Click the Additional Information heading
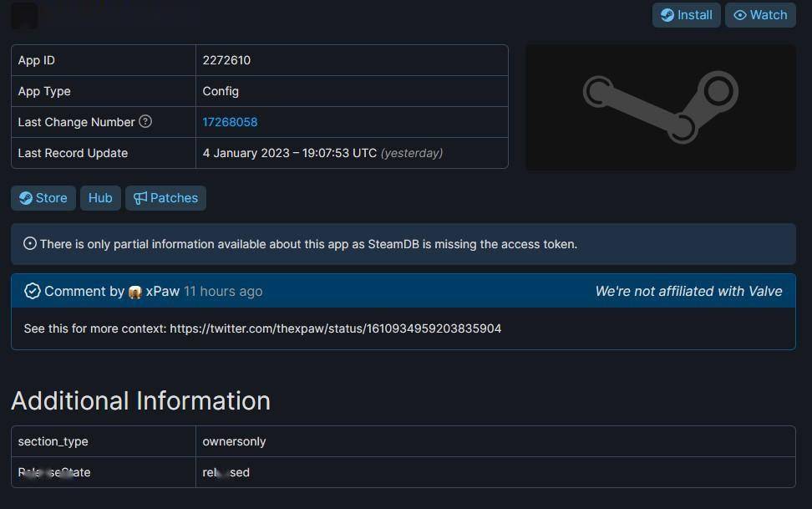 coord(141,400)
